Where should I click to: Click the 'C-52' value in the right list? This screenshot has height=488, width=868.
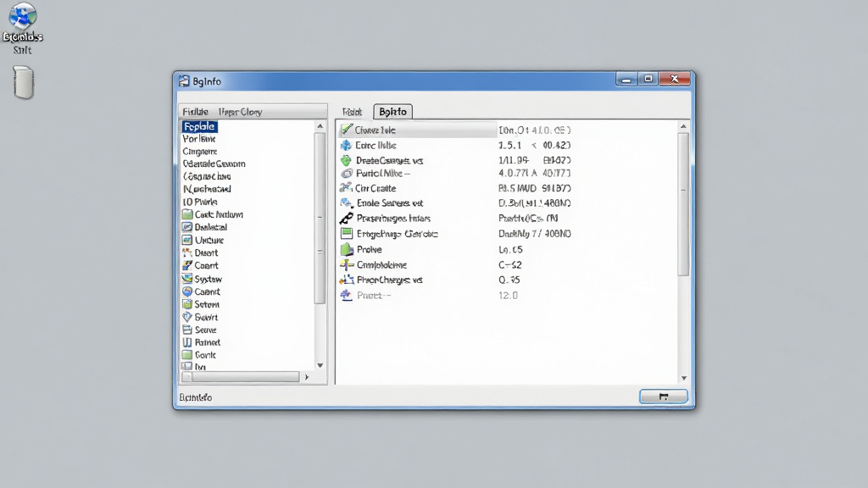tap(509, 265)
